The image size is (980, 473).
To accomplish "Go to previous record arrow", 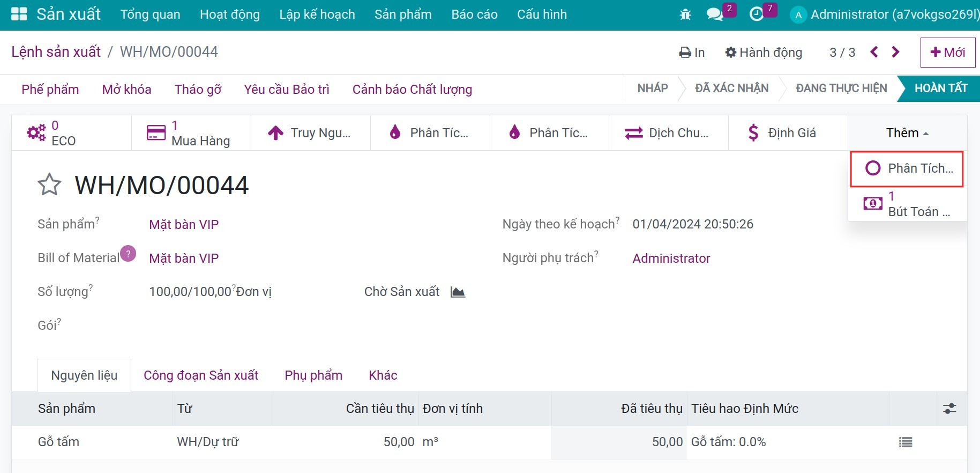I will tap(874, 52).
